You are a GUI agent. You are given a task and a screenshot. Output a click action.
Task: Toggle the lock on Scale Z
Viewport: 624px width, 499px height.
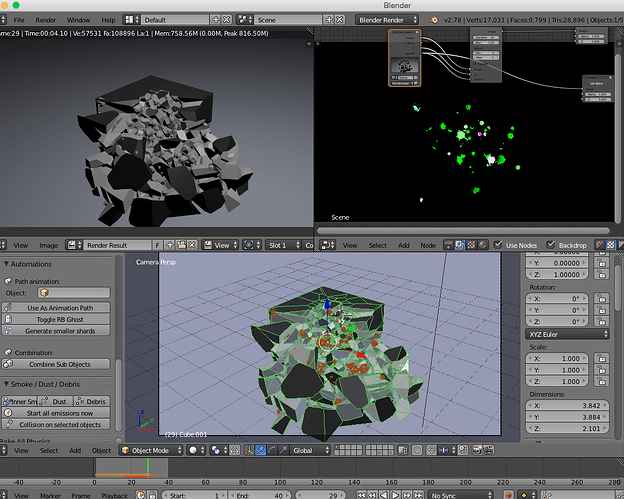[x=602, y=381]
